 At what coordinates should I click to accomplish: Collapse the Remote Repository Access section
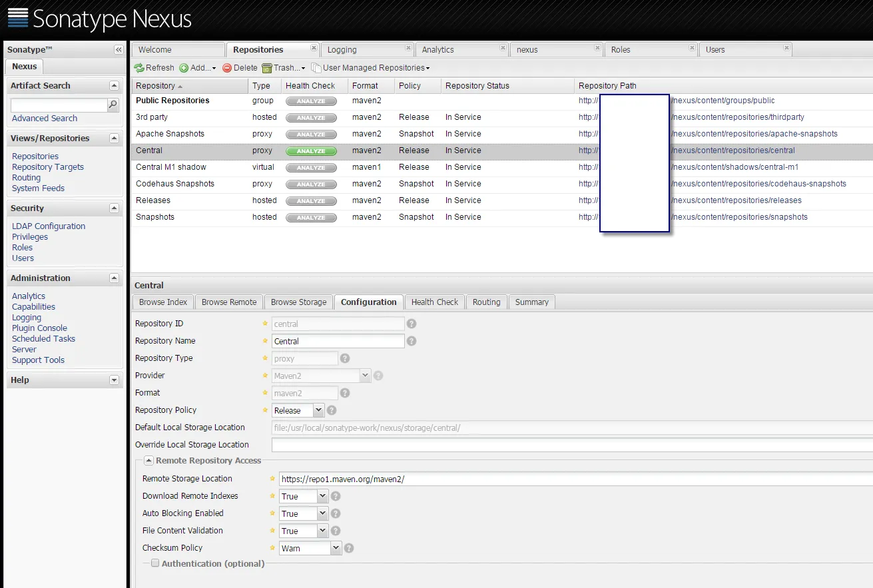(x=149, y=460)
